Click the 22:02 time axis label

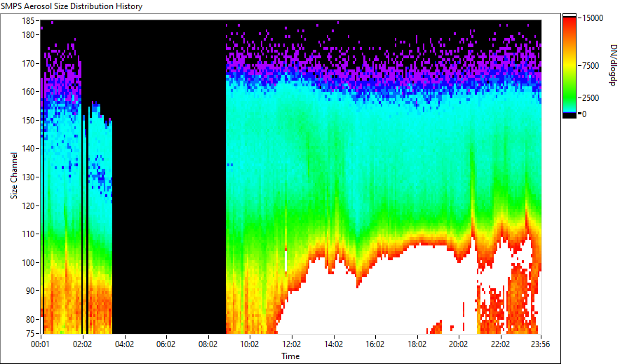(500, 344)
